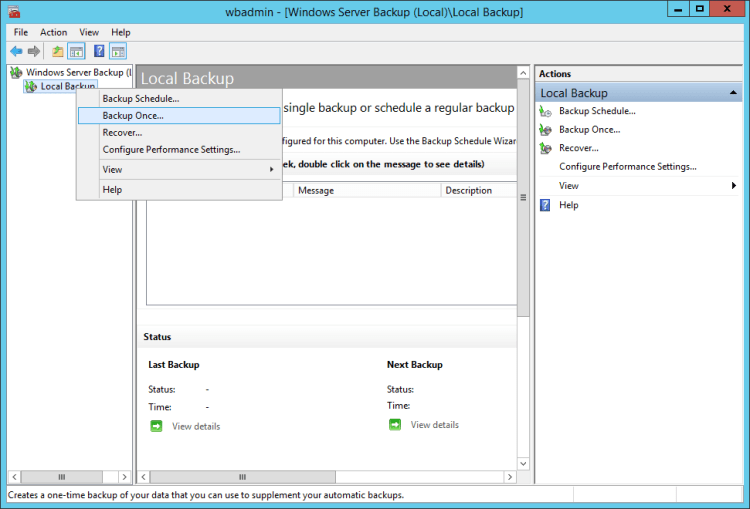Click the tree pane horizontal scrollbar thumb

62,477
